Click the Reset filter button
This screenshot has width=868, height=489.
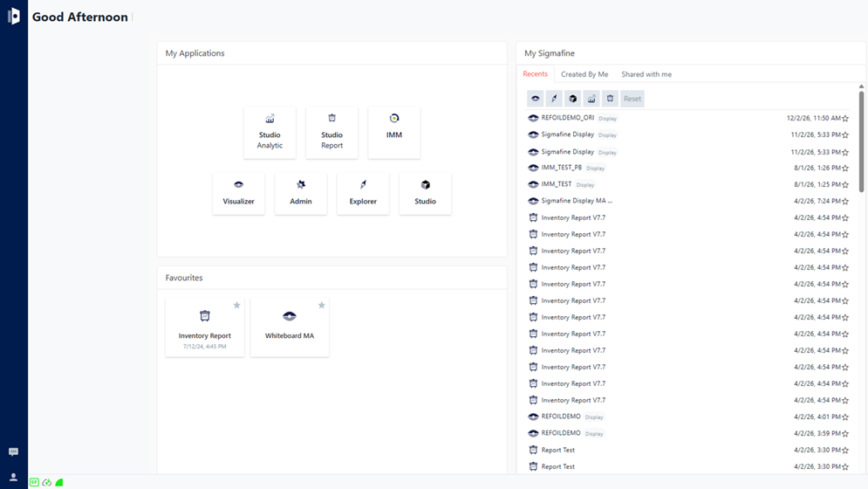coord(632,99)
